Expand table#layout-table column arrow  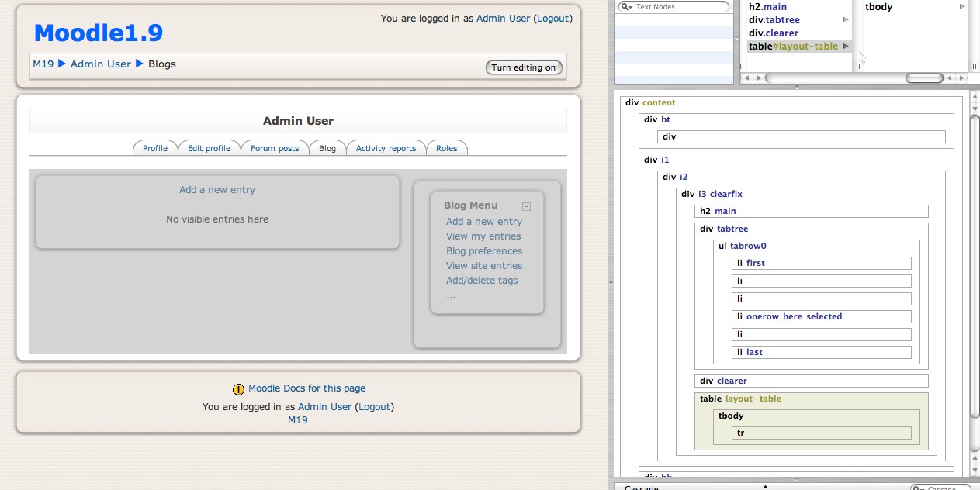[847, 47]
